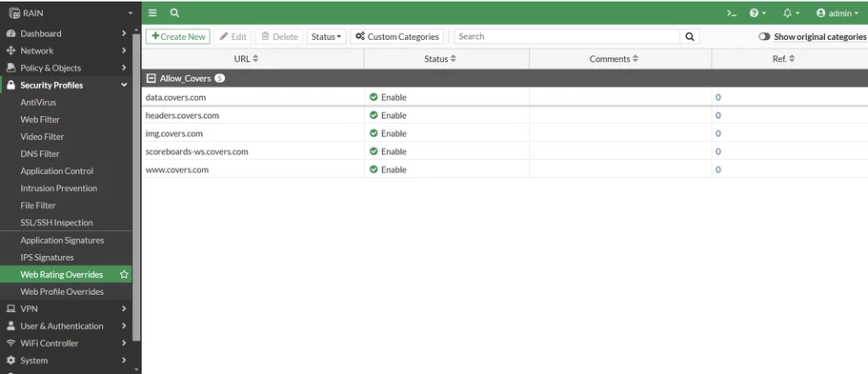Click the Search input field
Image resolution: width=868 pixels, height=374 pixels.
click(568, 36)
